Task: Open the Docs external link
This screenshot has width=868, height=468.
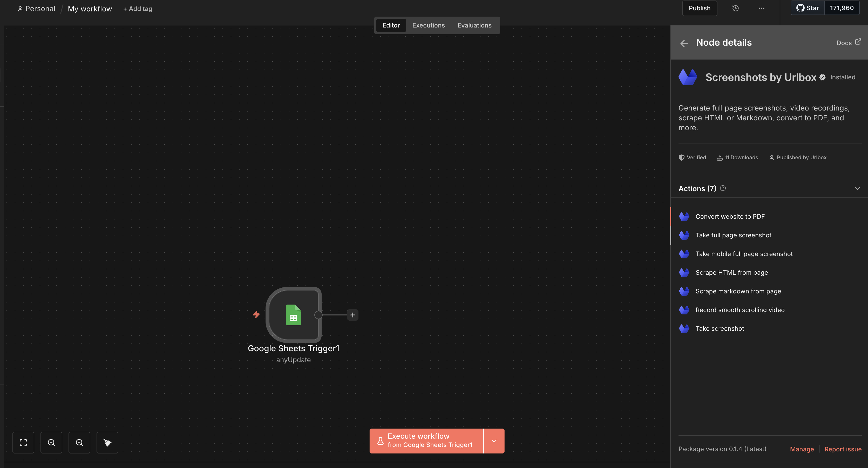Action: [849, 43]
